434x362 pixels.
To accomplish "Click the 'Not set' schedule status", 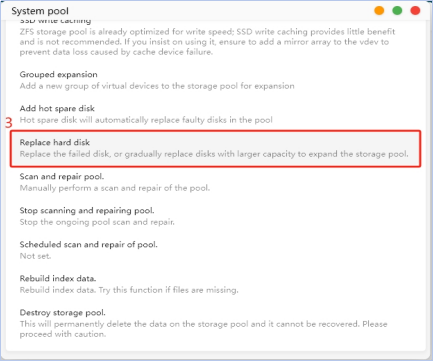I will point(35,256).
